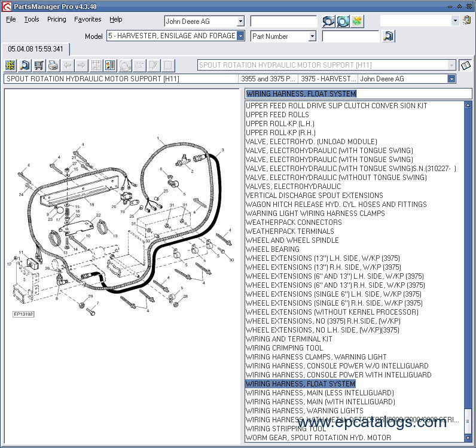Click the top-right door icon
The image size is (476, 448).
(466, 20)
